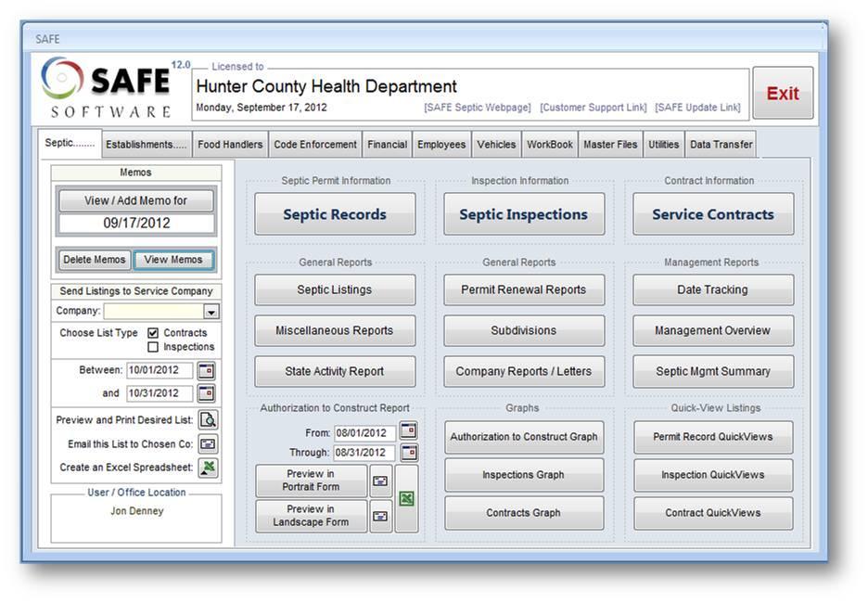868x603 pixels.
Task: Click the Email this List to Chosen Co icon
Action: 208,444
